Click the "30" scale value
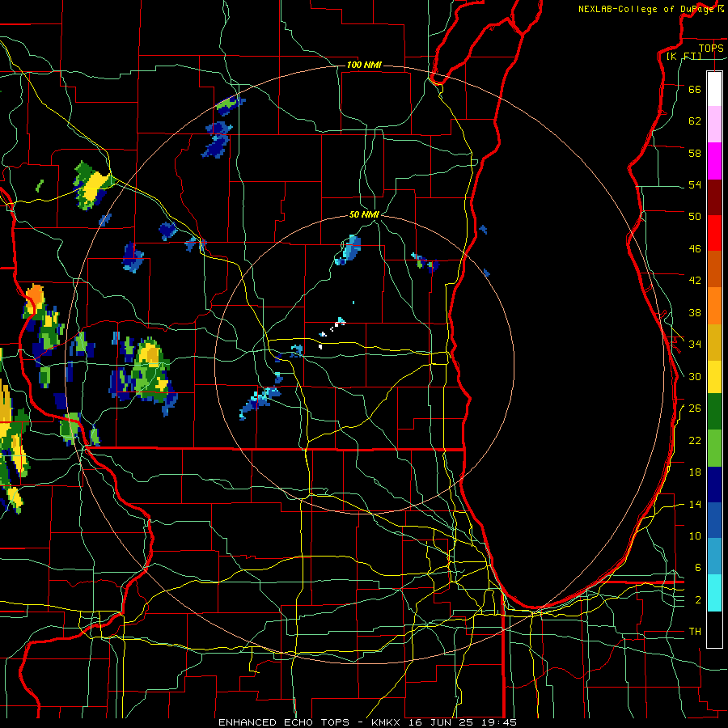 click(695, 376)
